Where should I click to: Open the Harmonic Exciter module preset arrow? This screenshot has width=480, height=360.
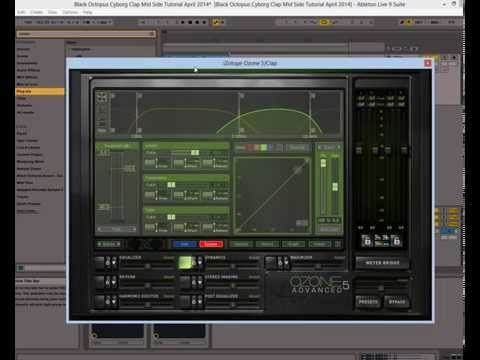coord(114,301)
